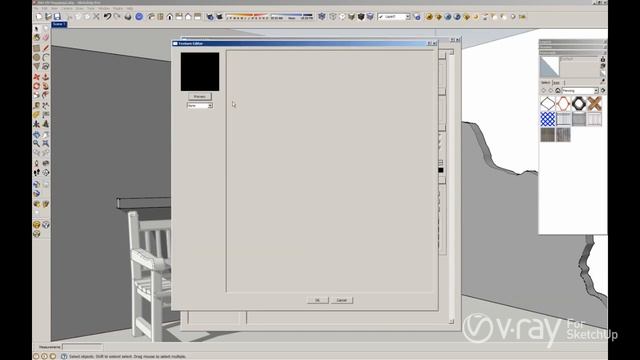The width and height of the screenshot is (640, 360).
Task: Click the Save floppy disk icon
Action: click(57, 17)
